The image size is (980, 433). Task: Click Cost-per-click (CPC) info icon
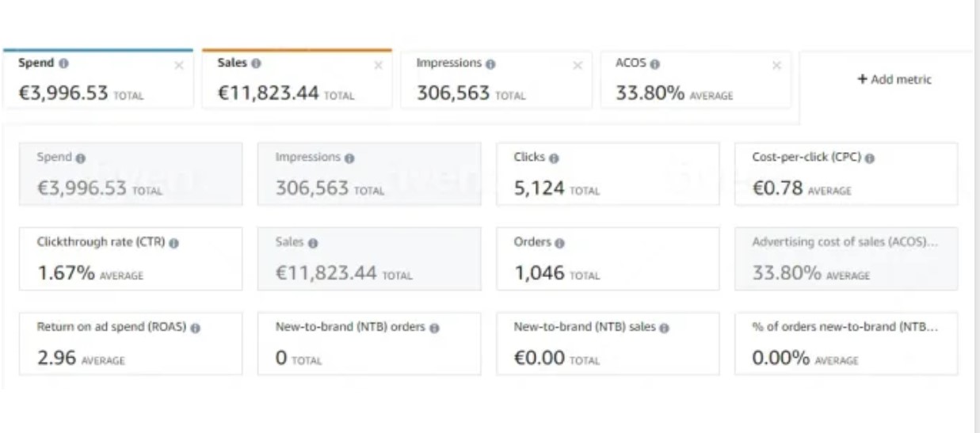click(870, 158)
